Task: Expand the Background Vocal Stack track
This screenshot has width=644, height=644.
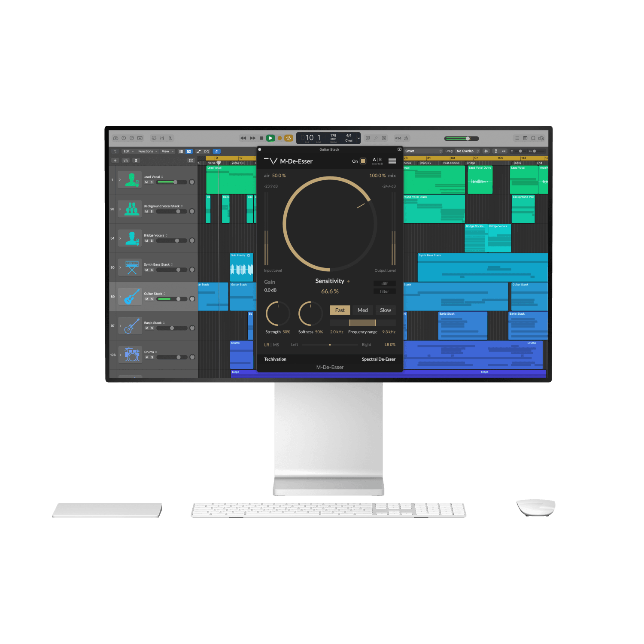Action: (120, 209)
